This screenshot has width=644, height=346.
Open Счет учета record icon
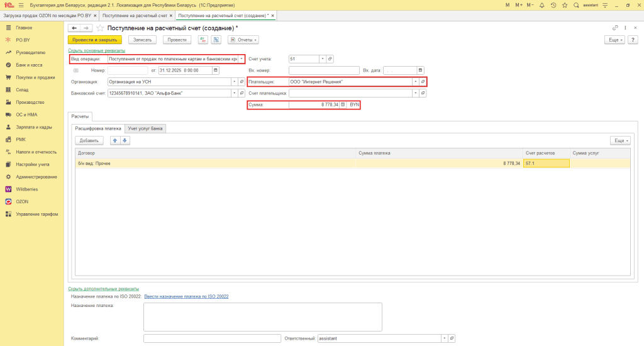(330, 59)
